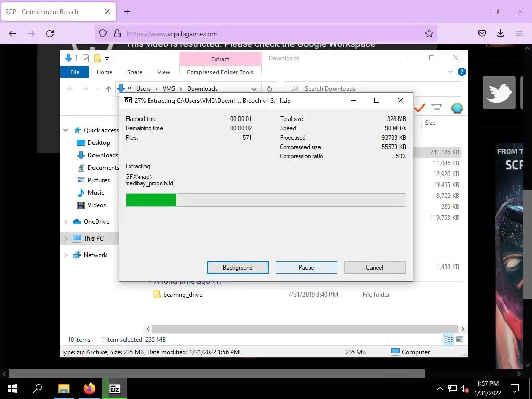Expand the This PC tree node
This screenshot has width=532, height=399.
click(x=66, y=238)
